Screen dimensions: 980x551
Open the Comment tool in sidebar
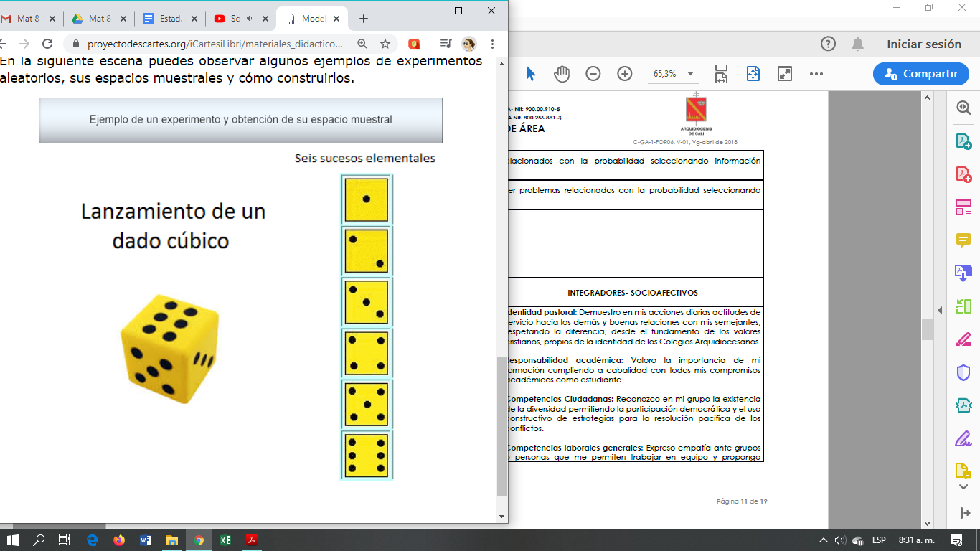pyautogui.click(x=963, y=241)
